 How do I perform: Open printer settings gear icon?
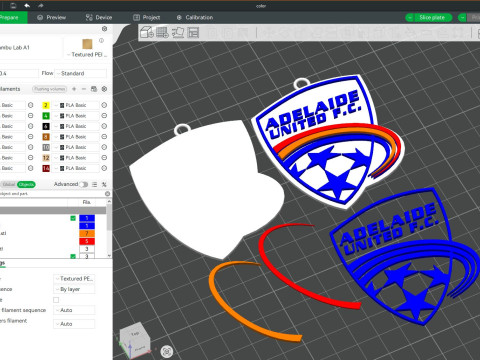pos(104,29)
